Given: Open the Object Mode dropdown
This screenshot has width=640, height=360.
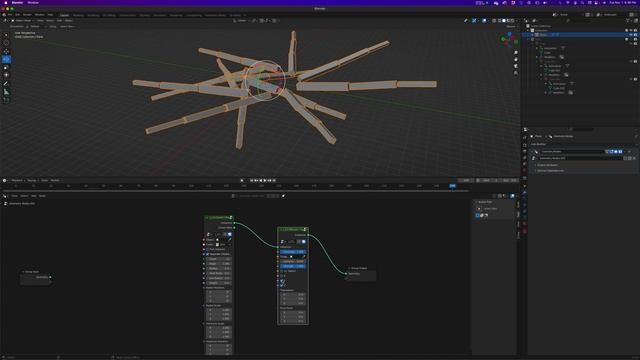Looking at the screenshot, I should point(22,20).
